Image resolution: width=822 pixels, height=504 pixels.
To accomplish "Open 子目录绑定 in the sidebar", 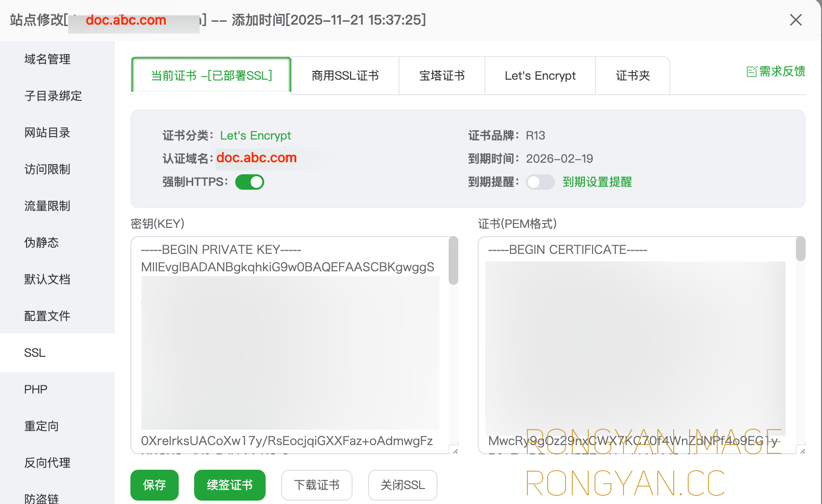I will click(x=57, y=96).
